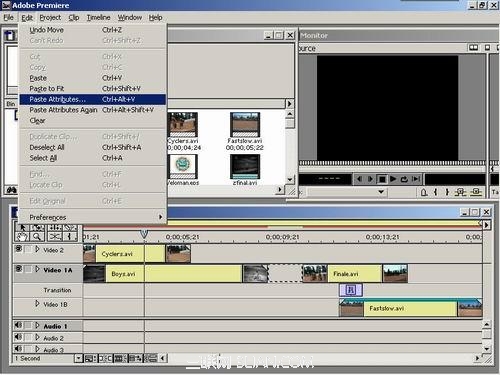Viewport: 500px width, 375px height.
Task: Select the Zoom magnifier tool in Timeline
Action: click(x=37, y=237)
